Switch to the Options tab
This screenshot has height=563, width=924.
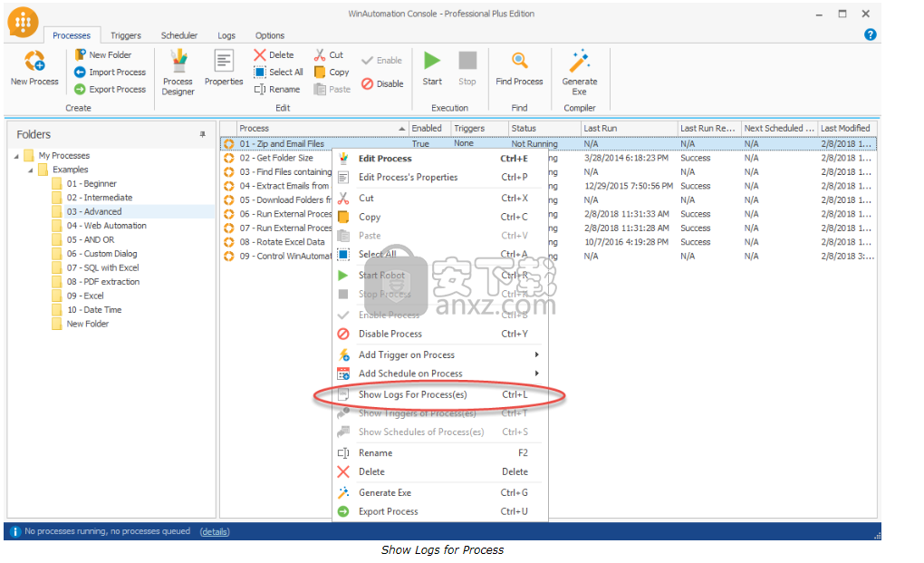270,35
